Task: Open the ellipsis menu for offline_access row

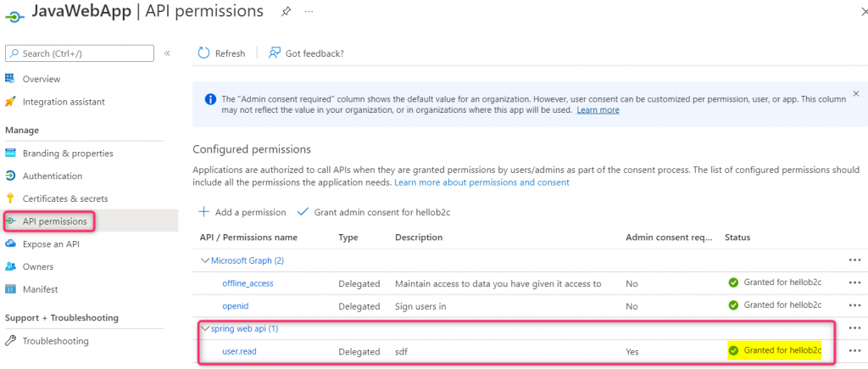Action: pyautogui.click(x=854, y=282)
